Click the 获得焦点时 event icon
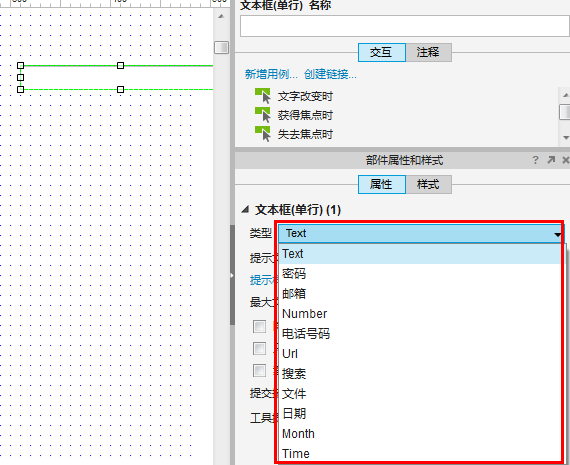Screen dimensions: 570x465 pos(263,115)
